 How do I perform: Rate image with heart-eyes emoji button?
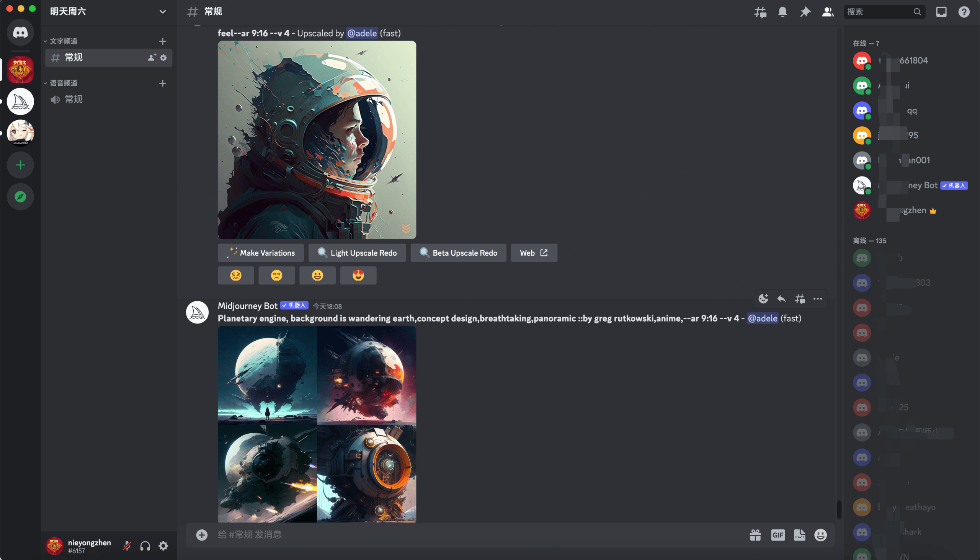(358, 275)
